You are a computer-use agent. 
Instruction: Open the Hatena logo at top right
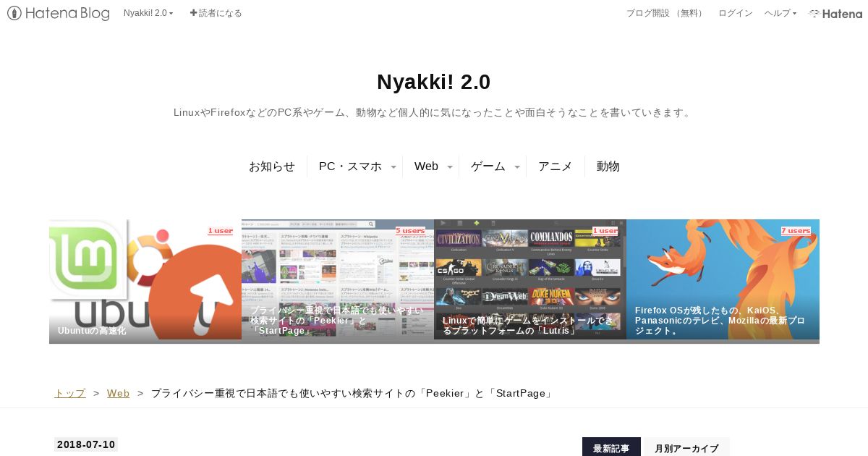[835, 13]
